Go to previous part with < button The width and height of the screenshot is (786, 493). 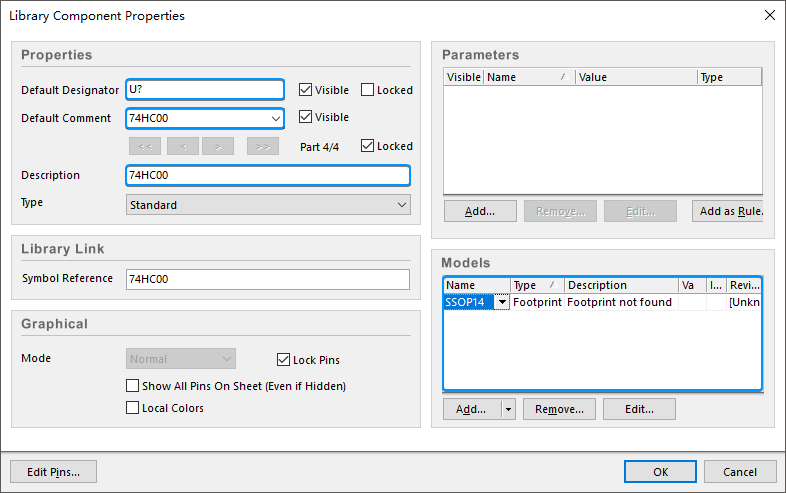(183, 146)
